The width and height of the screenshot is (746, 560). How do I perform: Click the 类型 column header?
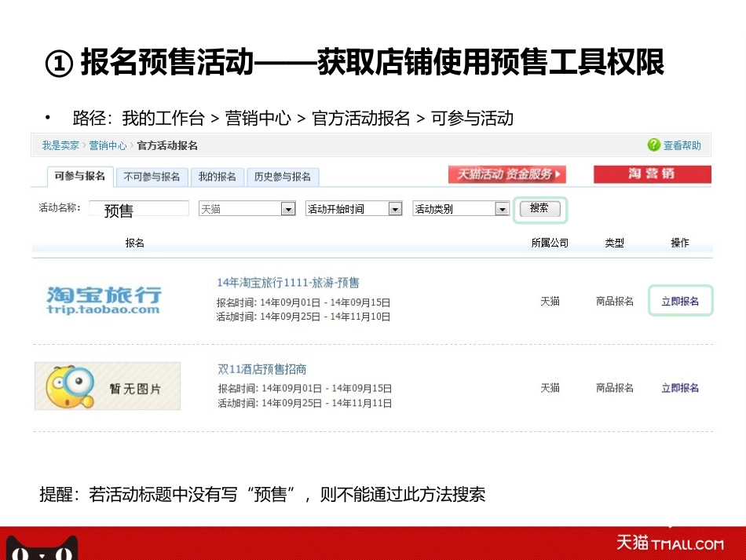[614, 243]
